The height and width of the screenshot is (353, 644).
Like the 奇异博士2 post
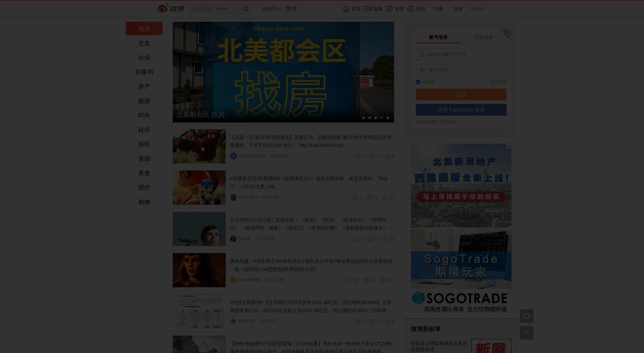pos(383,280)
